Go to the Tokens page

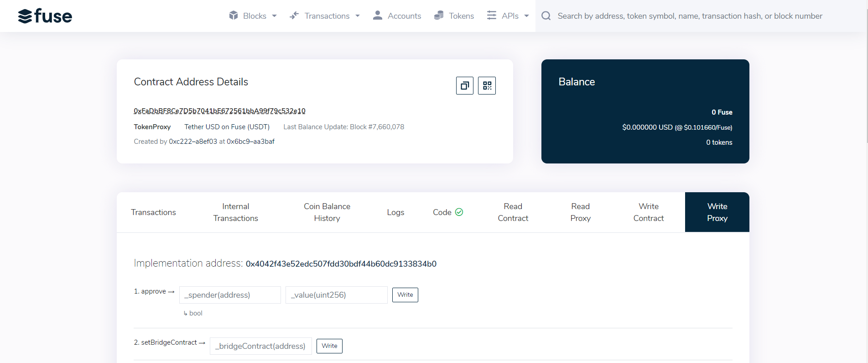454,16
